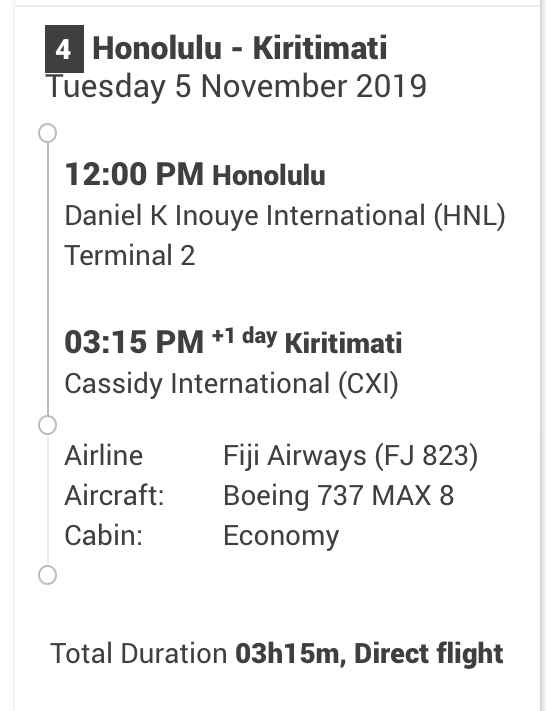The image size is (546, 711).
Task: Click the Tuesday 5 November 2019 date
Action: pyautogui.click(x=236, y=86)
